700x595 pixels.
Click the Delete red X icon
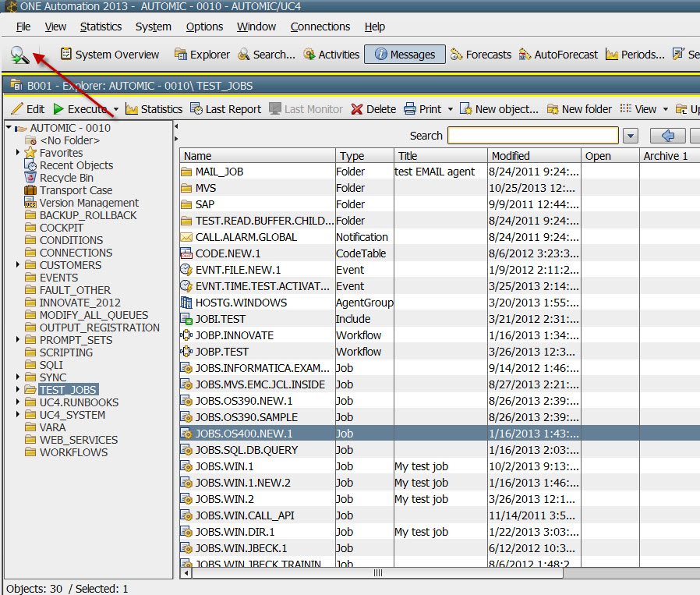click(x=357, y=109)
